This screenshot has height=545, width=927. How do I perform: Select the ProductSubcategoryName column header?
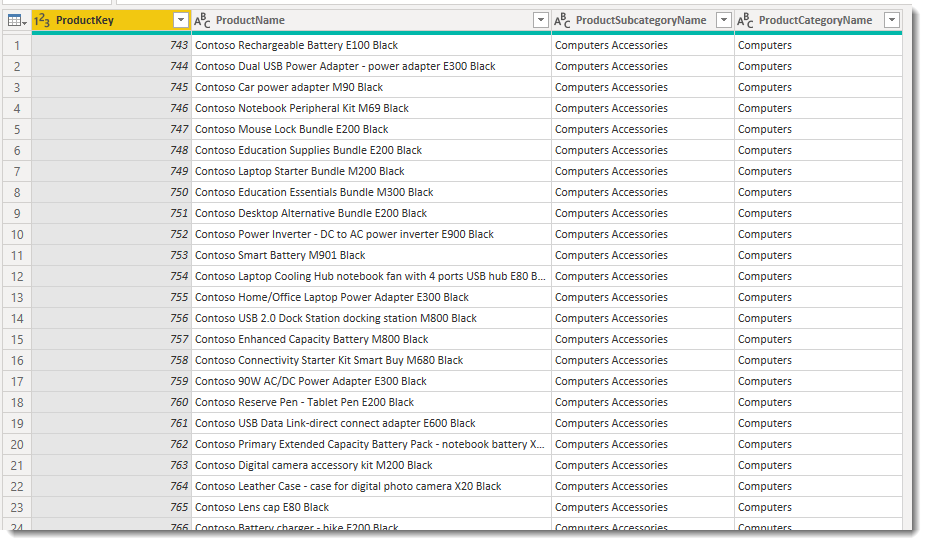point(643,21)
